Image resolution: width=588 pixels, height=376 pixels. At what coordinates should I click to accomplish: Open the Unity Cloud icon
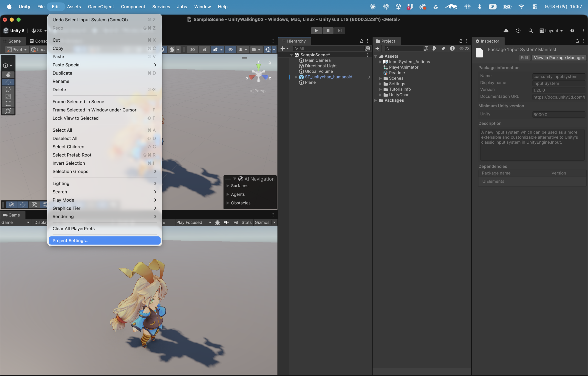(506, 31)
